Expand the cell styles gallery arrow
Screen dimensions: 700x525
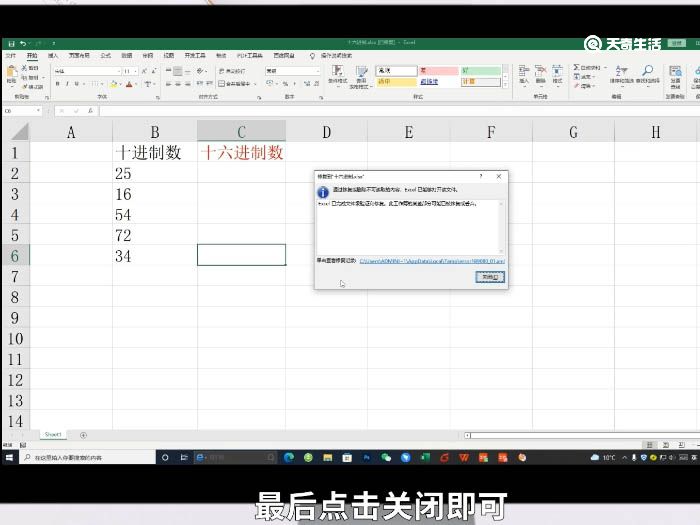(505, 84)
